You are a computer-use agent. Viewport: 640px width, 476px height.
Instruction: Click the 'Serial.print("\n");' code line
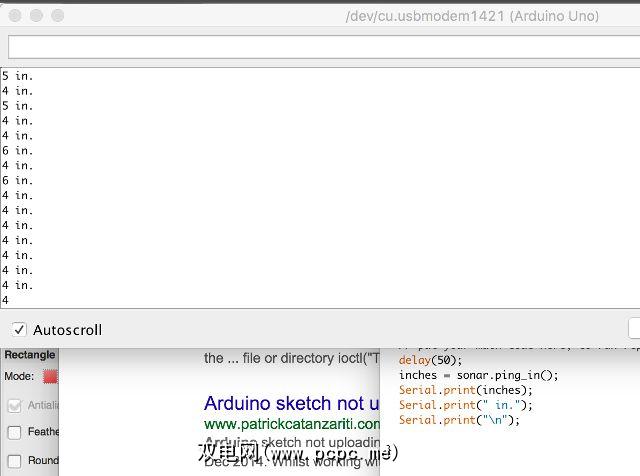[x=459, y=420]
